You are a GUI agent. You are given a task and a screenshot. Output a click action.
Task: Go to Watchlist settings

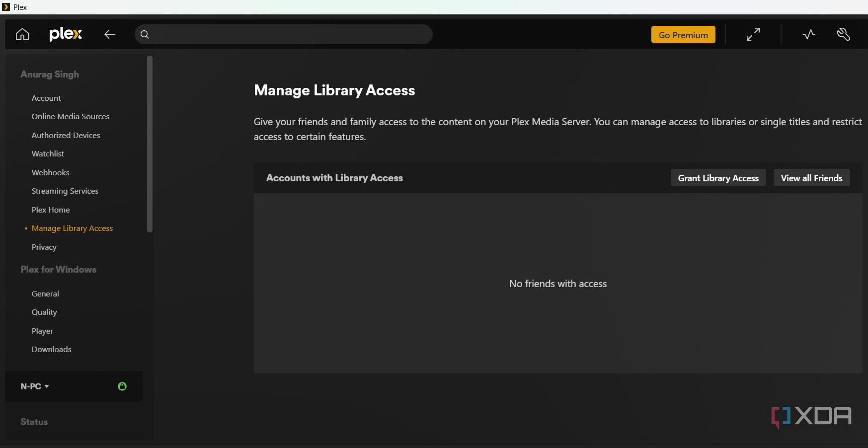pos(48,153)
